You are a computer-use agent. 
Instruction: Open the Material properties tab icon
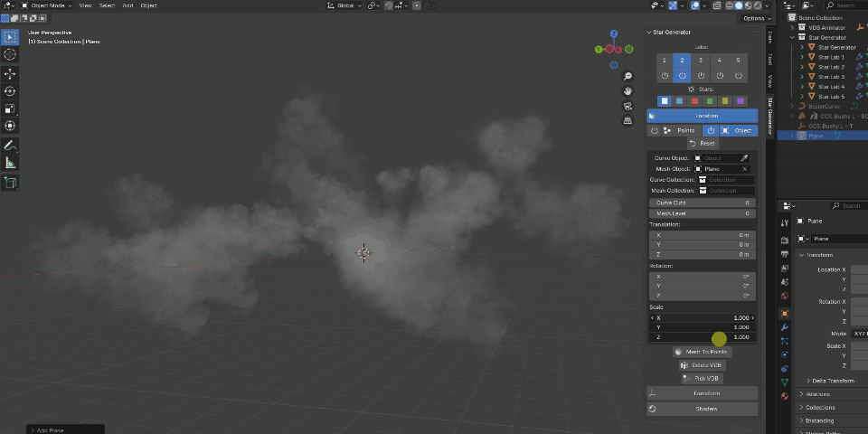pos(785,396)
